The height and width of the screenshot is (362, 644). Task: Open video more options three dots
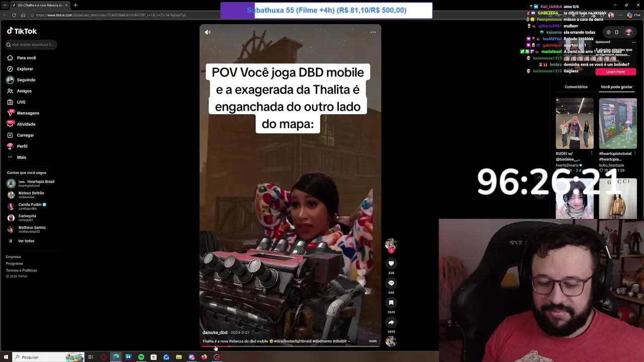tap(373, 32)
